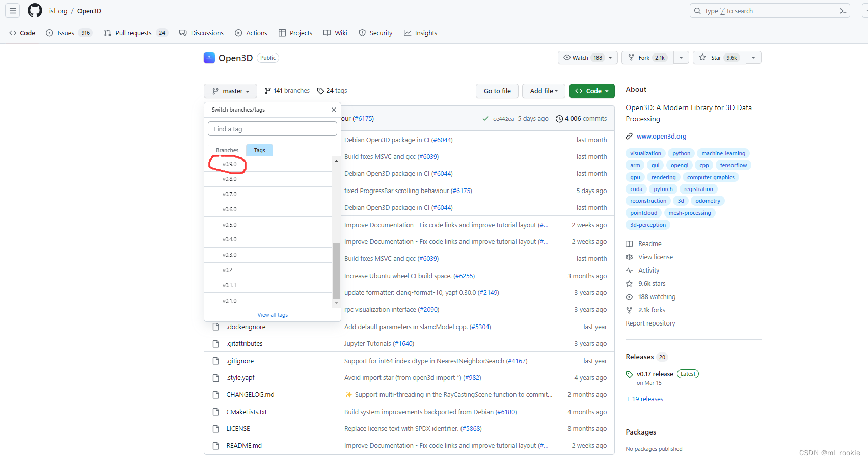
Task: Open the Actions tab
Action: point(251,33)
